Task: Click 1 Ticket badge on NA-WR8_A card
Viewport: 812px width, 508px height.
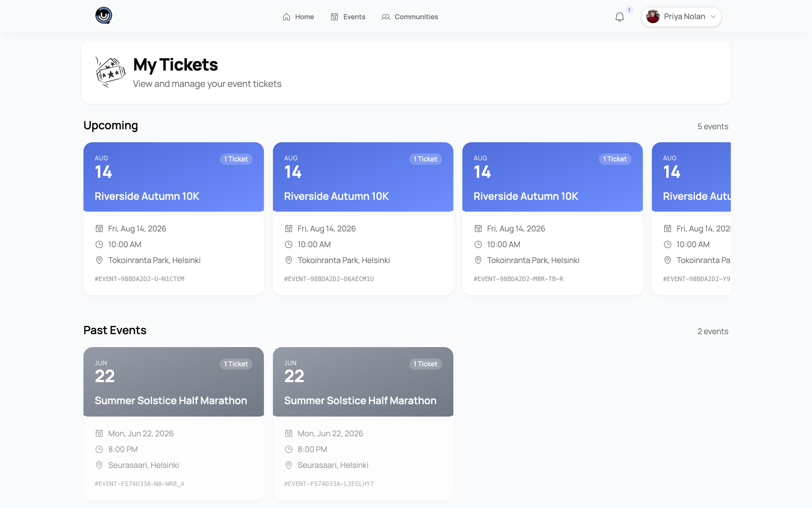Action: 236,364
